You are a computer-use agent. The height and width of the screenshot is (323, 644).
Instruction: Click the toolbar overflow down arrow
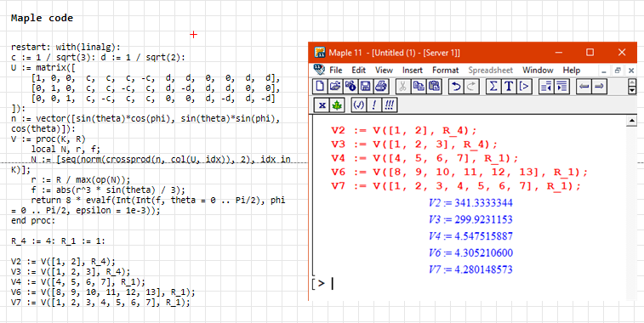pos(632,90)
